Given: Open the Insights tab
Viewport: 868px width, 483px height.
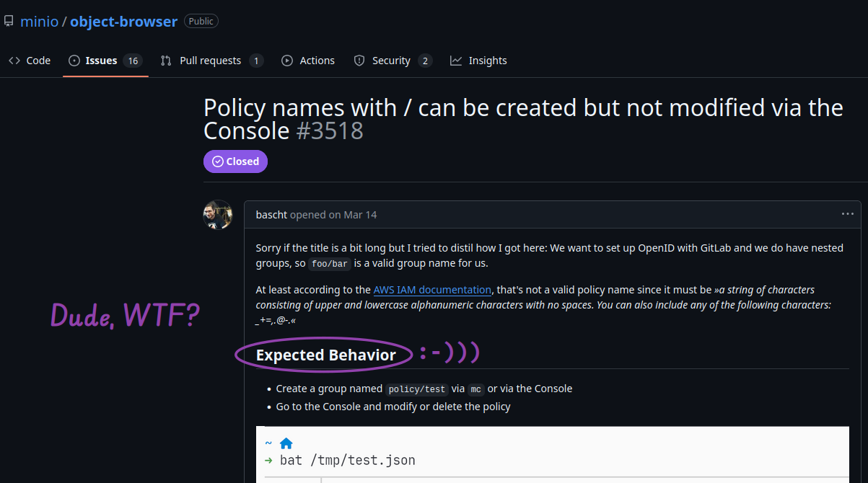Looking at the screenshot, I should pyautogui.click(x=478, y=61).
